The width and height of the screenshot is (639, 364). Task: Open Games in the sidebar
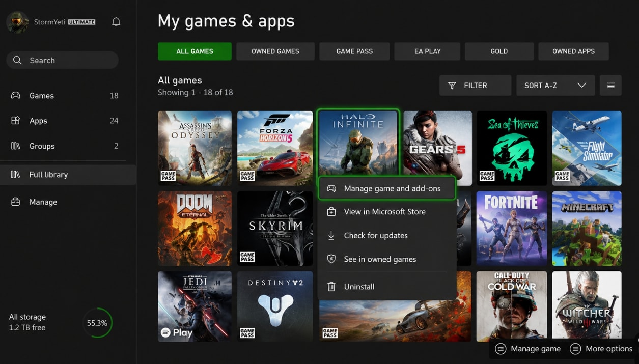(65, 96)
